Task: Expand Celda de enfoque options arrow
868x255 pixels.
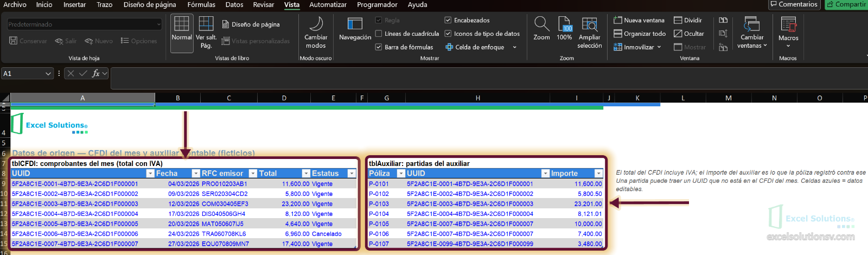Action: pyautogui.click(x=514, y=47)
